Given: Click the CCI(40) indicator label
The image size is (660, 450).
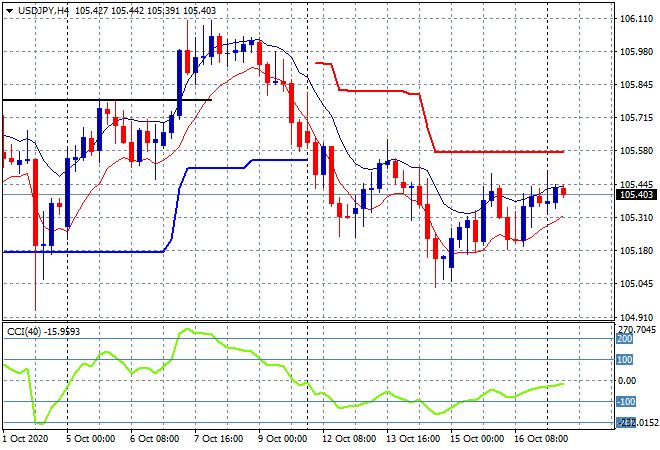Looking at the screenshot, I should (x=24, y=332).
